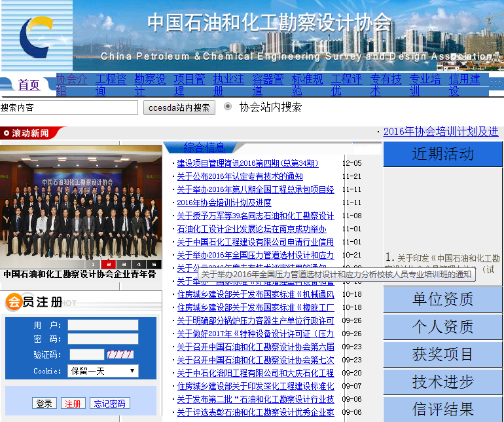Click the 登录 login button
Image resolution: width=504 pixels, height=422 pixels.
pyautogui.click(x=45, y=404)
